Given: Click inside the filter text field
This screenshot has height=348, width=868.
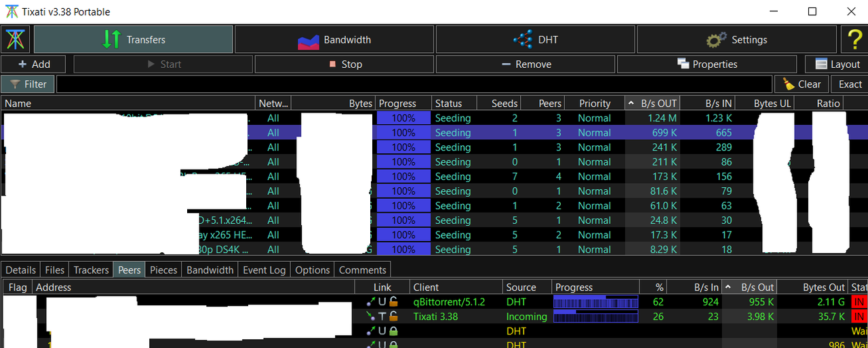Looking at the screenshot, I should coord(414,84).
